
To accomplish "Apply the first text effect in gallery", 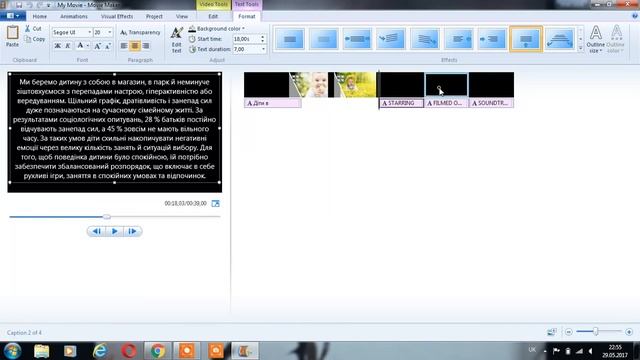I will coord(290,39).
